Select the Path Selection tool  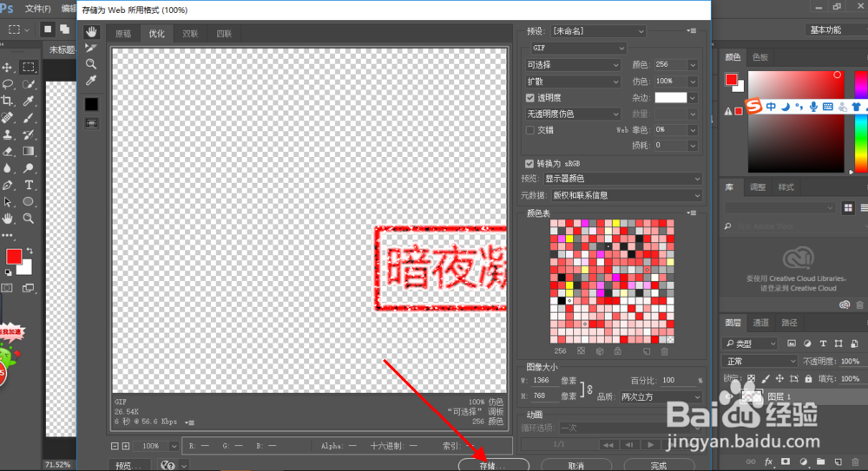(x=8, y=201)
